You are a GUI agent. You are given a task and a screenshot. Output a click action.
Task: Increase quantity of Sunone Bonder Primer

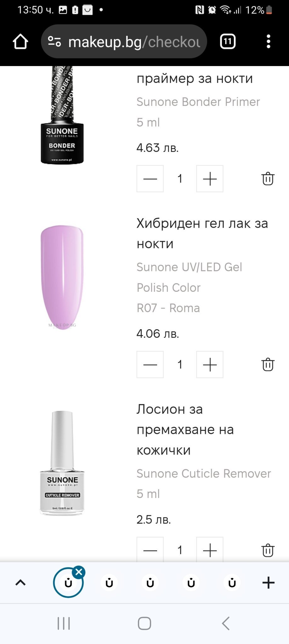[x=210, y=179]
